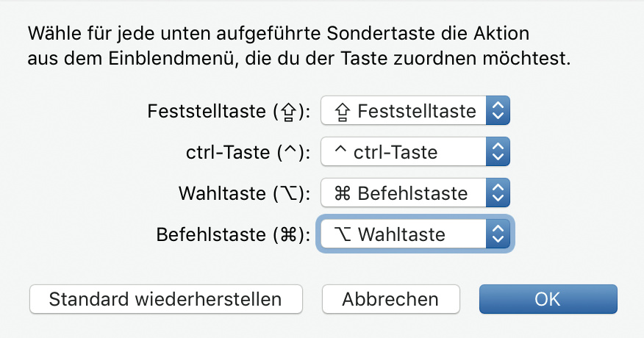Click the Abbrechen button

pyautogui.click(x=390, y=299)
